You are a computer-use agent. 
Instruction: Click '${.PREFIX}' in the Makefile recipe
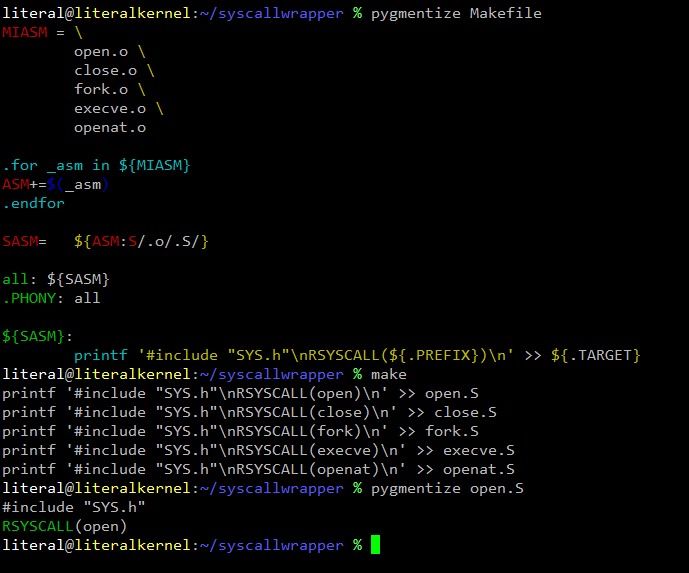coord(434,355)
